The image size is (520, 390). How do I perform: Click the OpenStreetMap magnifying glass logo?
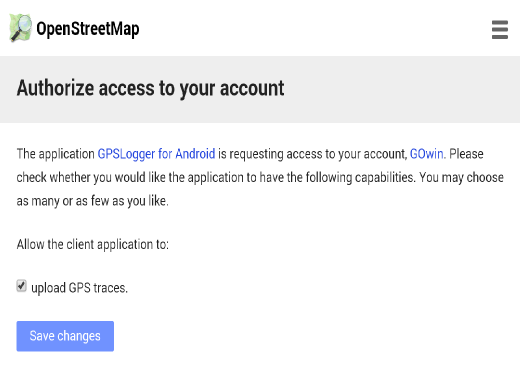click(21, 28)
